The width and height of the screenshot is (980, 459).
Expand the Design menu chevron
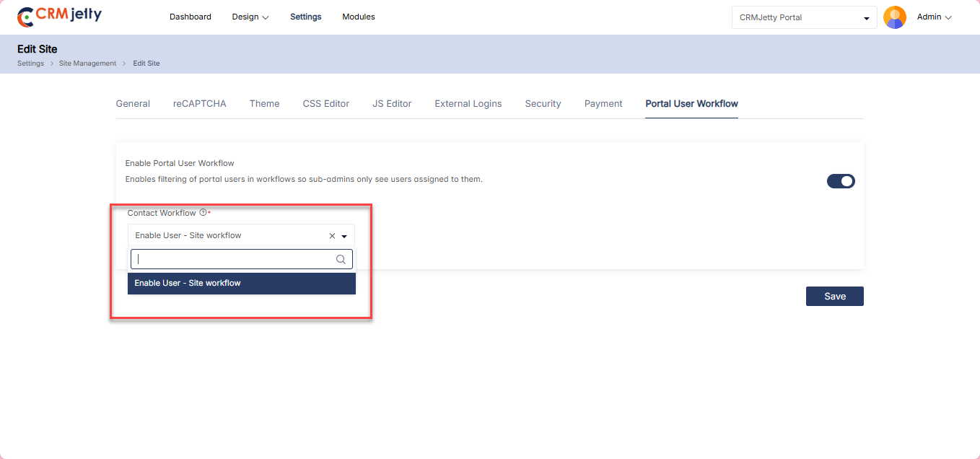(x=266, y=17)
